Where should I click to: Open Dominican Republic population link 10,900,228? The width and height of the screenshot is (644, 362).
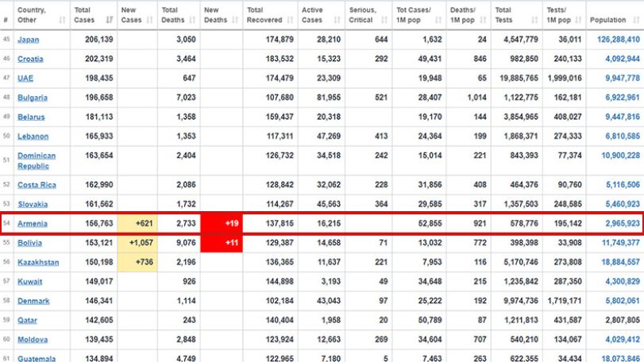click(621, 155)
